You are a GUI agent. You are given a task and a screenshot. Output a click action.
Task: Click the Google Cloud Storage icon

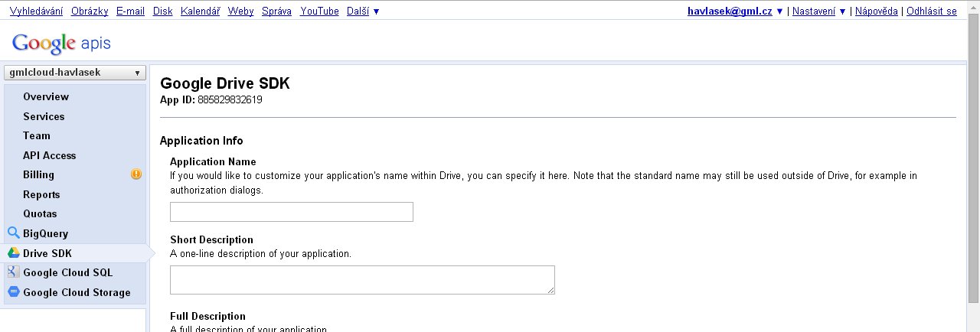[x=13, y=292]
